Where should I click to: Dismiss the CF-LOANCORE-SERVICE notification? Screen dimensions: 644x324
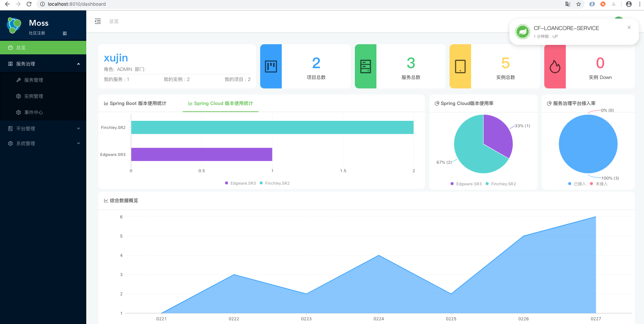tap(629, 27)
